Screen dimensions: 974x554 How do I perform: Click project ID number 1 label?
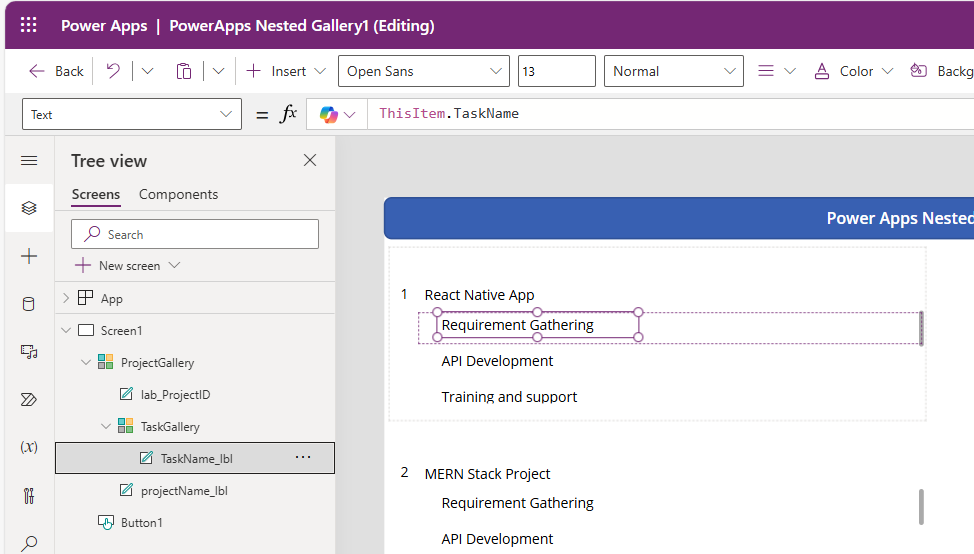coord(404,294)
